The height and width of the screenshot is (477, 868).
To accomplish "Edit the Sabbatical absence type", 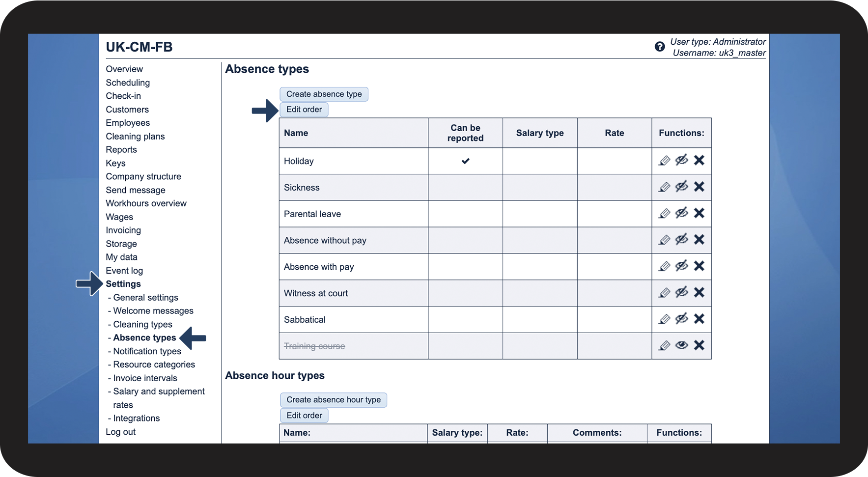I will click(x=664, y=319).
